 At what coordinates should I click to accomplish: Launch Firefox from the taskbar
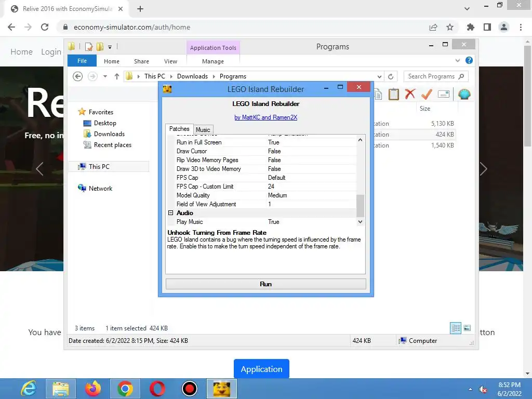point(92,389)
